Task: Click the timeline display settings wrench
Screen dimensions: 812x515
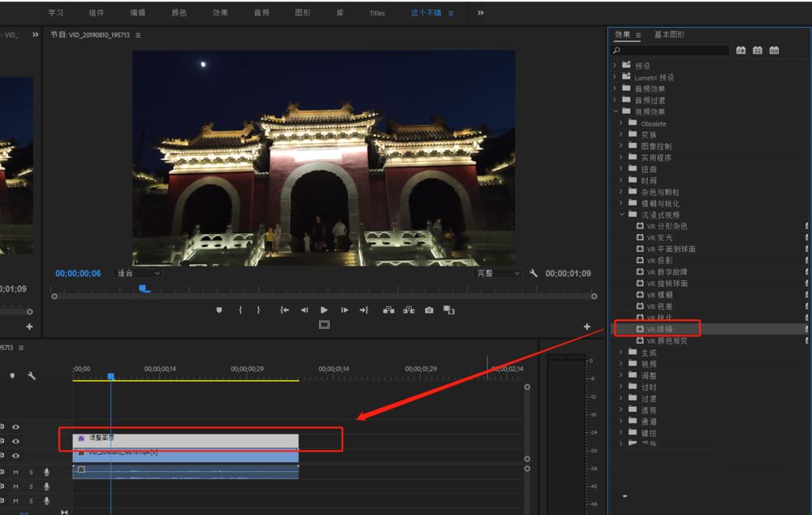Action: (32, 375)
